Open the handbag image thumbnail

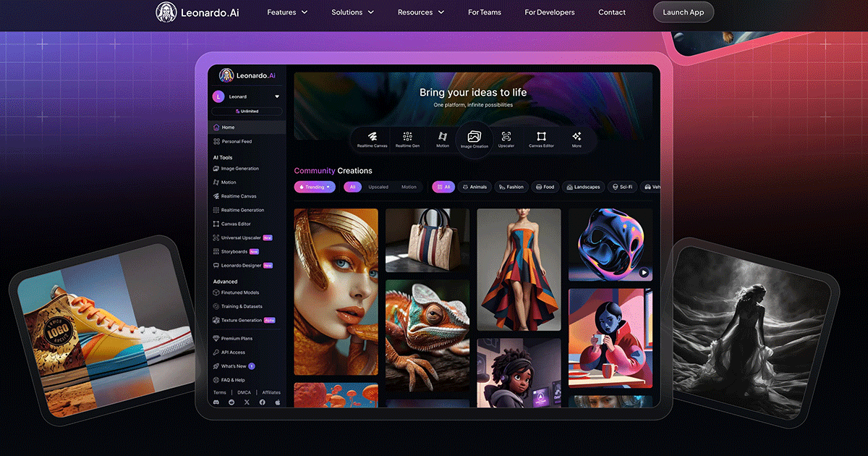[427, 240]
